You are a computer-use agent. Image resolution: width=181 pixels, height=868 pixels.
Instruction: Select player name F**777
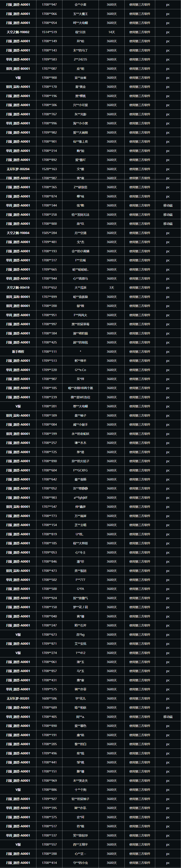point(81,580)
